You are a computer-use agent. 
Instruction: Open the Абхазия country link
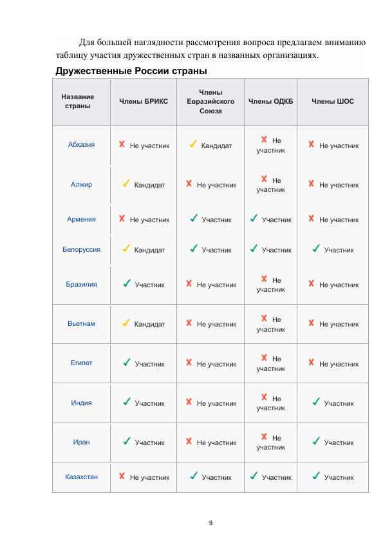pos(81,144)
